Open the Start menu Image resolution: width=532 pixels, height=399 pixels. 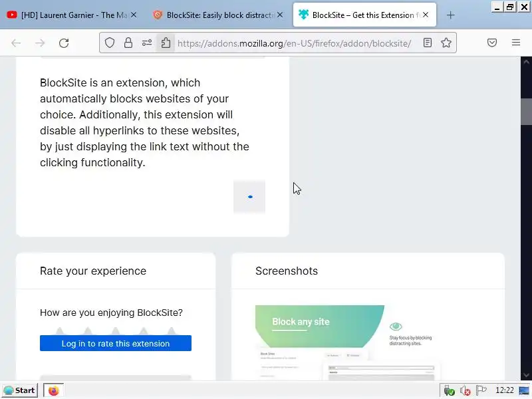[x=20, y=390]
